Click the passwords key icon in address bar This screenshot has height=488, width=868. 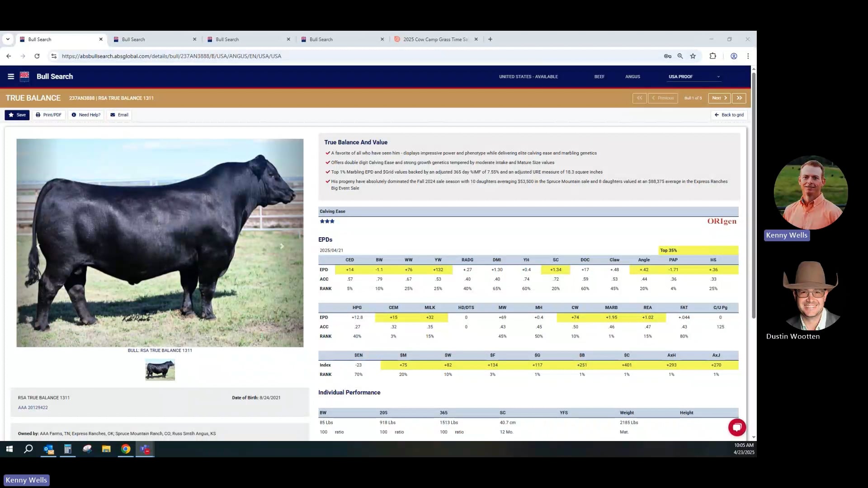[668, 56]
